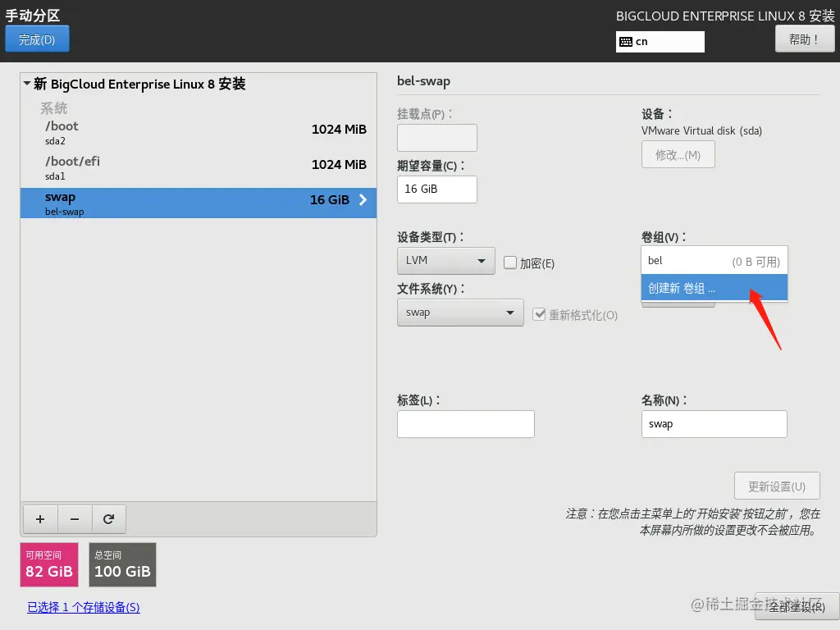Screen dimensions: 840x630
Task: Click the add mount point plus button
Action: coord(40,519)
